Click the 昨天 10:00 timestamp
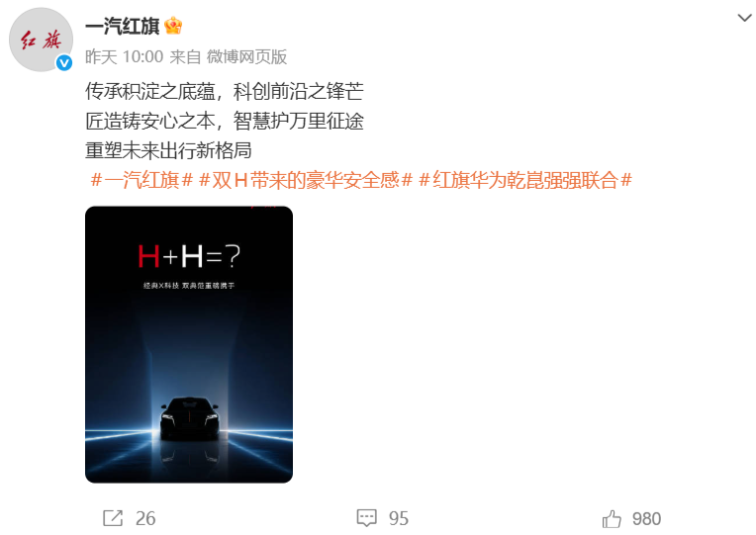The image size is (756, 535). [x=124, y=57]
